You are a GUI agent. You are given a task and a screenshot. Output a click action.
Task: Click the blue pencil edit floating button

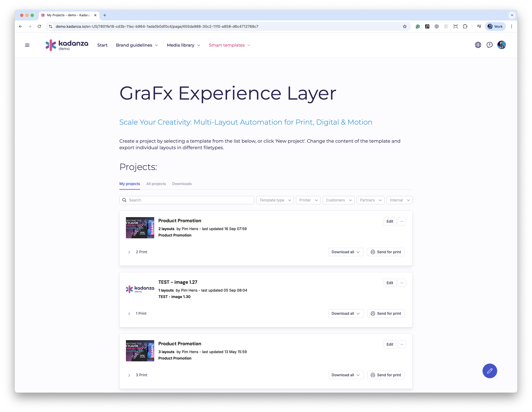point(490,371)
